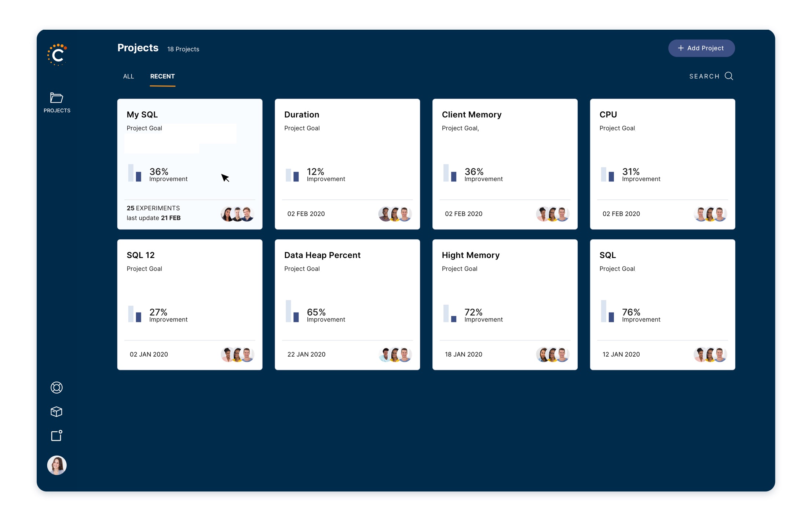
Task: Click the orange C app logo
Action: [57, 55]
